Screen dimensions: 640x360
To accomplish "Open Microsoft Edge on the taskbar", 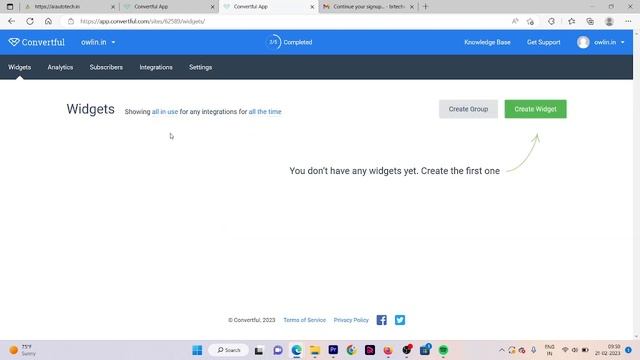I will coord(296,350).
